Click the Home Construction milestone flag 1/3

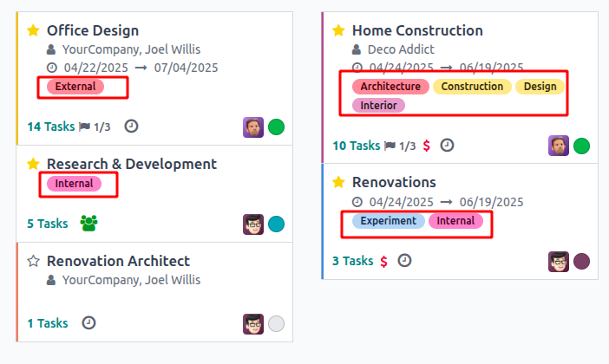[400, 146]
